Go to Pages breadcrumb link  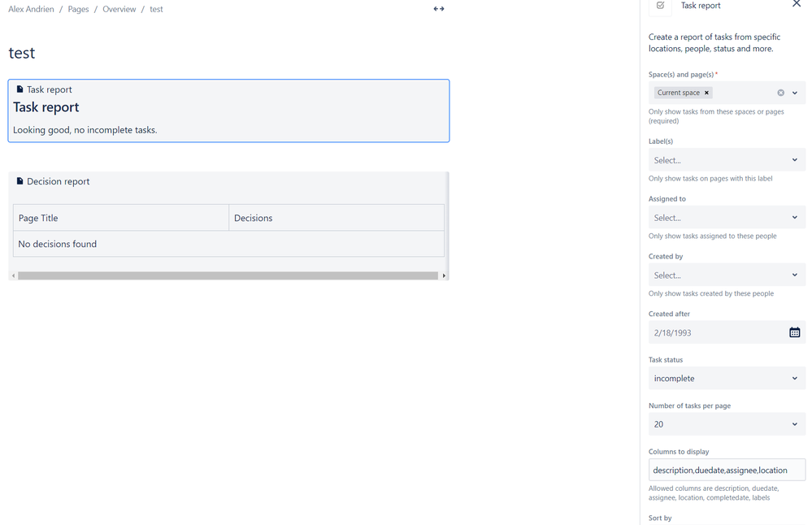tap(78, 9)
